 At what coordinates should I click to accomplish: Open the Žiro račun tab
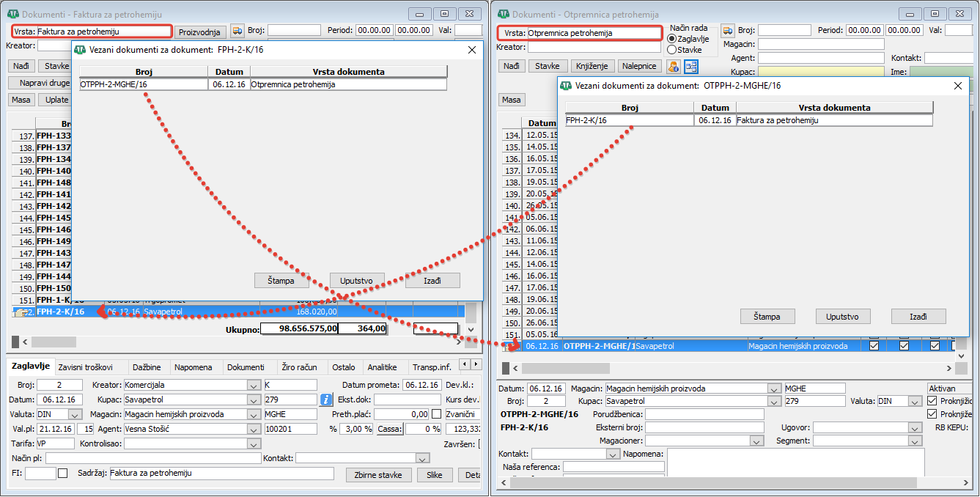pos(299,367)
